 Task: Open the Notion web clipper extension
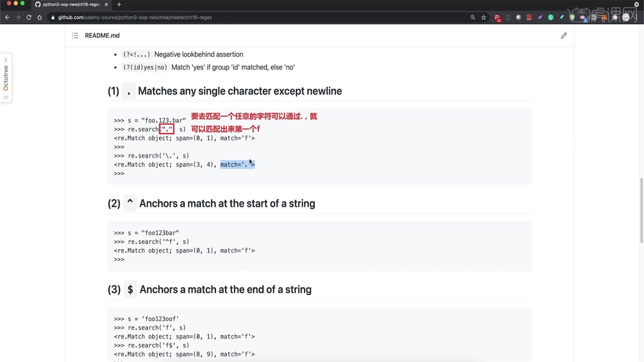(594, 17)
